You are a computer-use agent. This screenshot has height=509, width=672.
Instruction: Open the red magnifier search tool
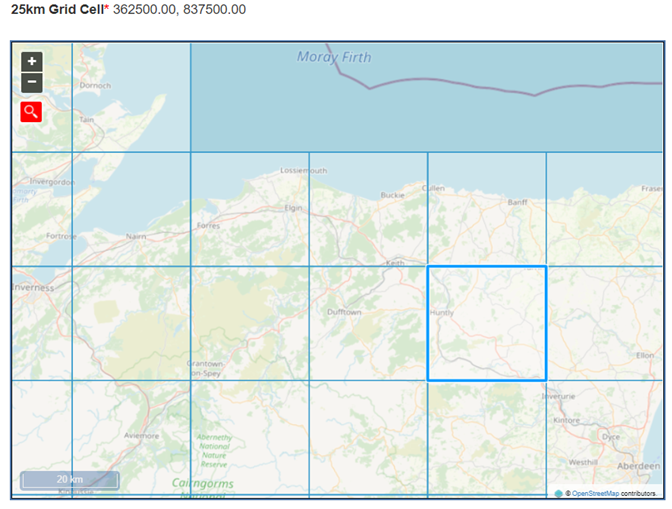tap(32, 111)
